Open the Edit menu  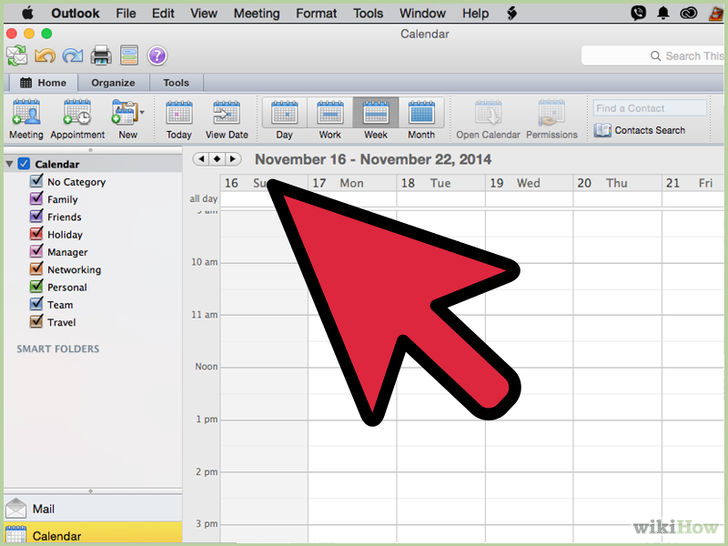click(x=163, y=13)
